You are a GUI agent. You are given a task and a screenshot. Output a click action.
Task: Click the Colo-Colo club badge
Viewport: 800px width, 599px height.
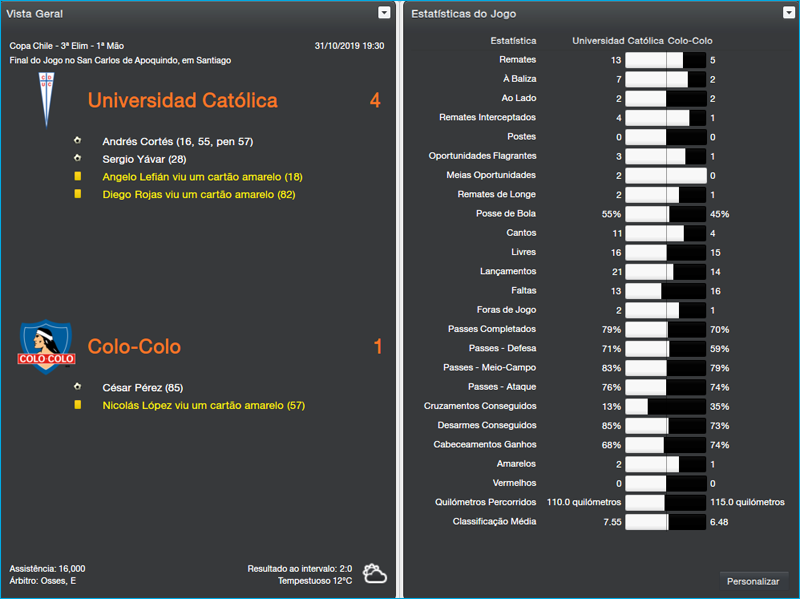click(47, 346)
